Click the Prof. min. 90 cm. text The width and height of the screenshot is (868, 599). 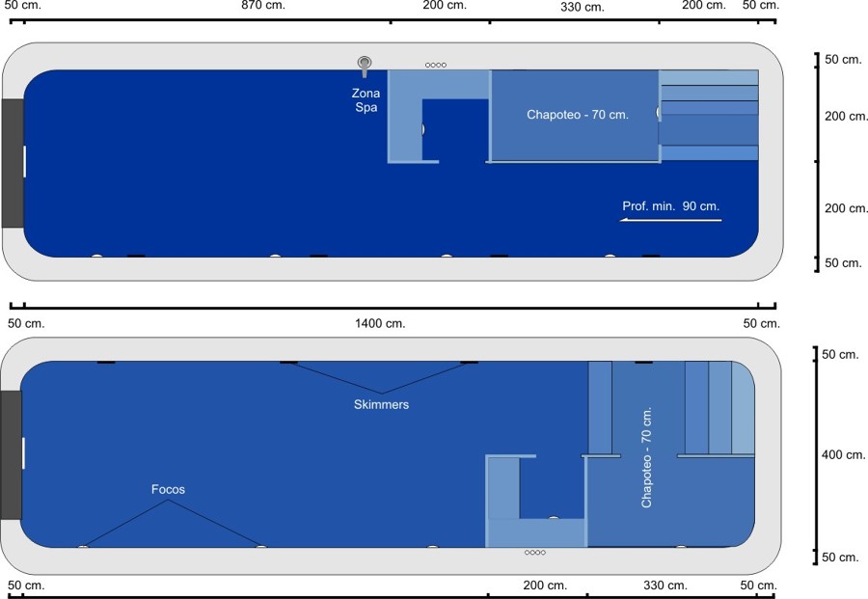[x=671, y=205]
